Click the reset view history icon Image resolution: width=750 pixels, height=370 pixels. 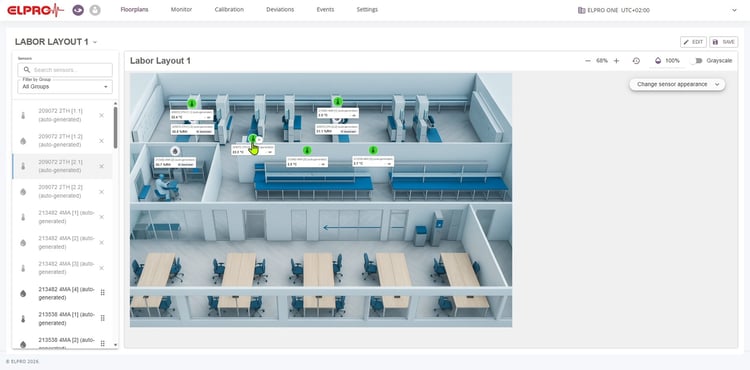[636, 61]
